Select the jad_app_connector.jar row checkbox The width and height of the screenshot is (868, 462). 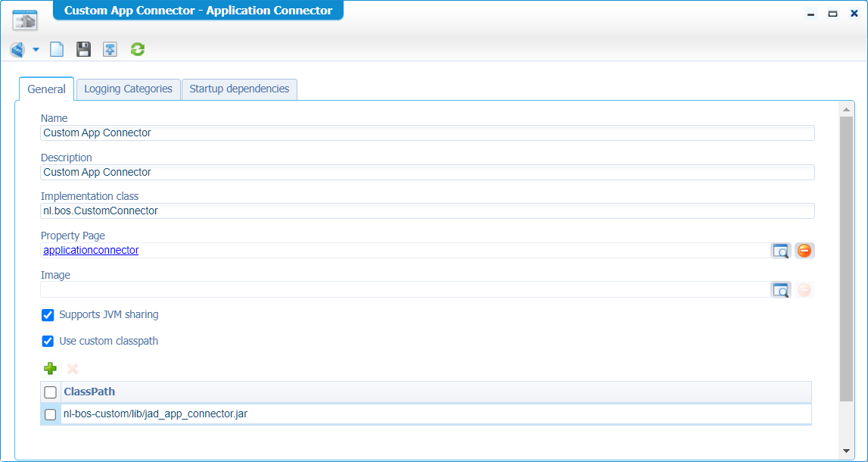(51, 414)
